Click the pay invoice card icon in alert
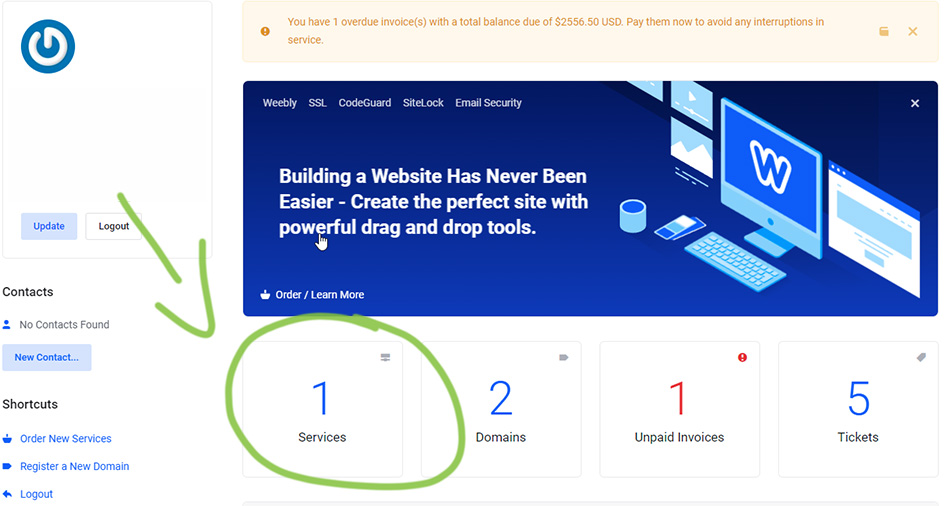947x506 pixels. tap(884, 31)
